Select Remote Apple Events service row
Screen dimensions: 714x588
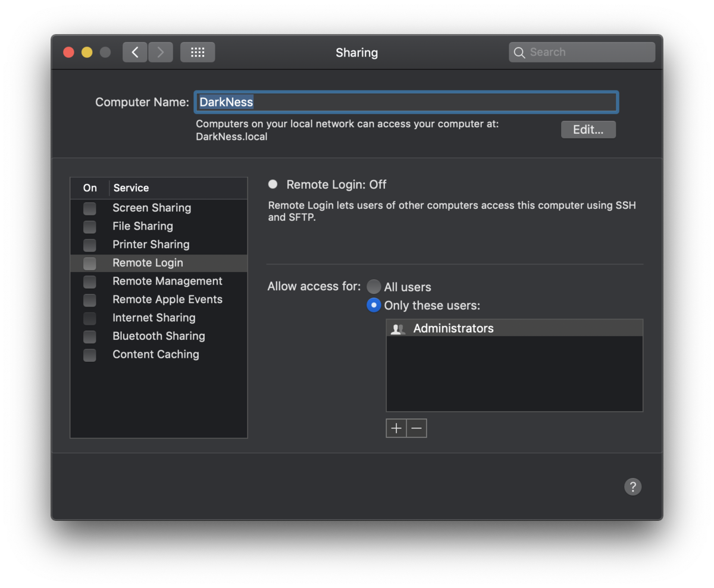pyautogui.click(x=159, y=300)
